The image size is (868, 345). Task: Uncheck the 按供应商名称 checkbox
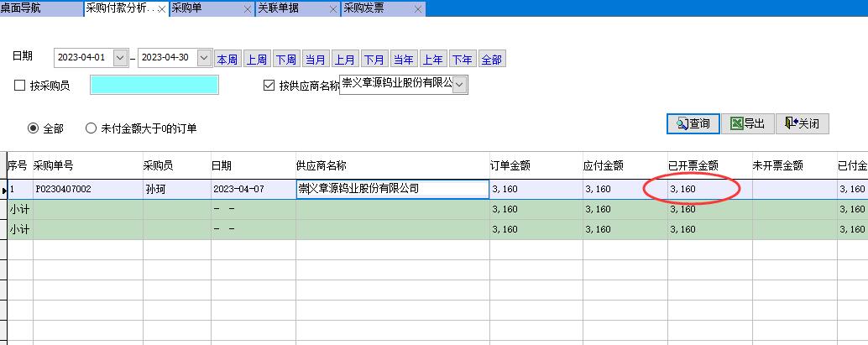point(269,86)
